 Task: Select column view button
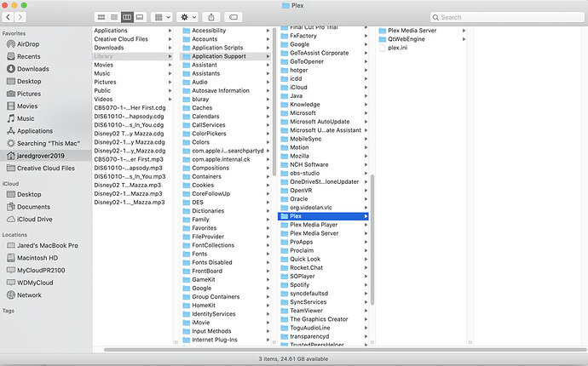127,17
